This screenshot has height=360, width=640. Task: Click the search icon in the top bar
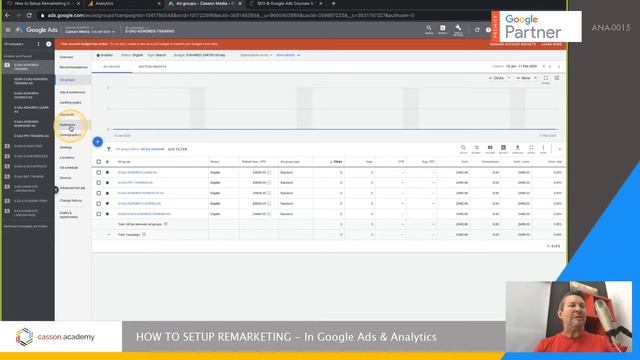[429, 29]
